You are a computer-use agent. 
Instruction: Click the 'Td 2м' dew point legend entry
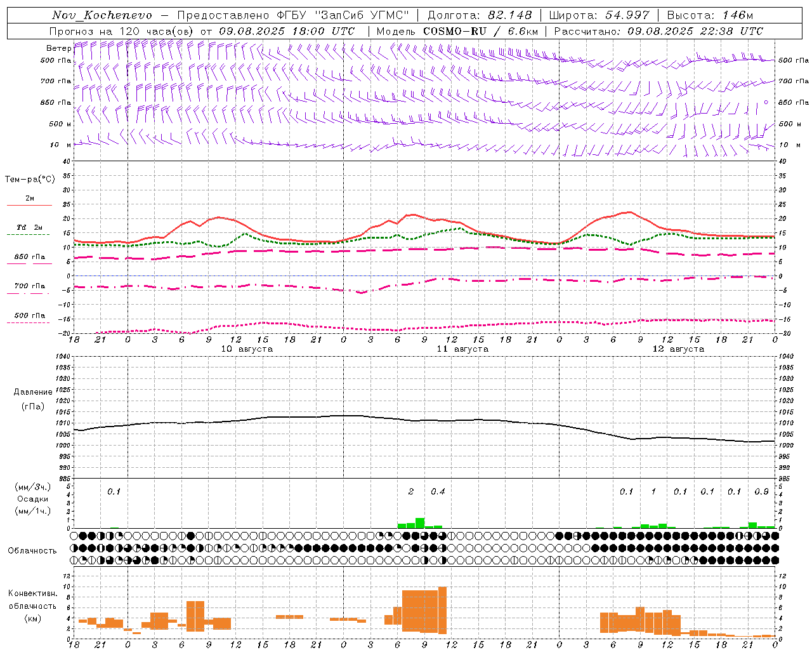click(x=30, y=227)
